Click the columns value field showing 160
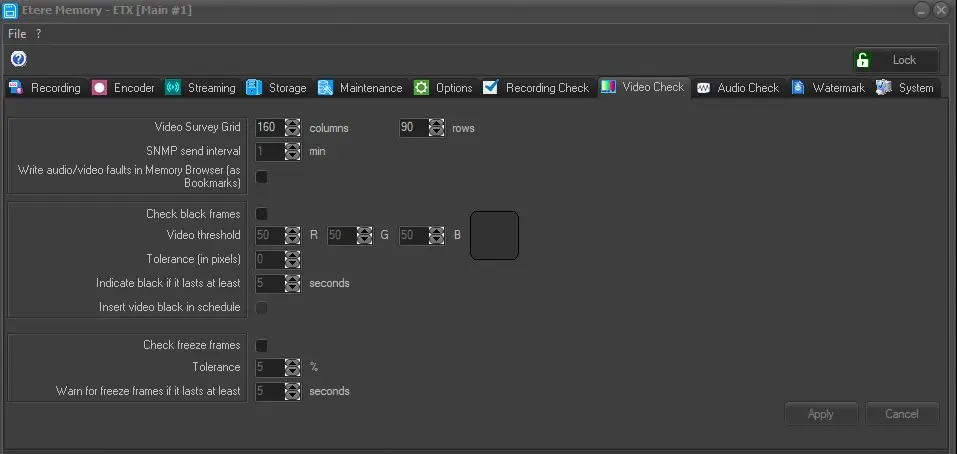The image size is (957, 454). (x=268, y=128)
